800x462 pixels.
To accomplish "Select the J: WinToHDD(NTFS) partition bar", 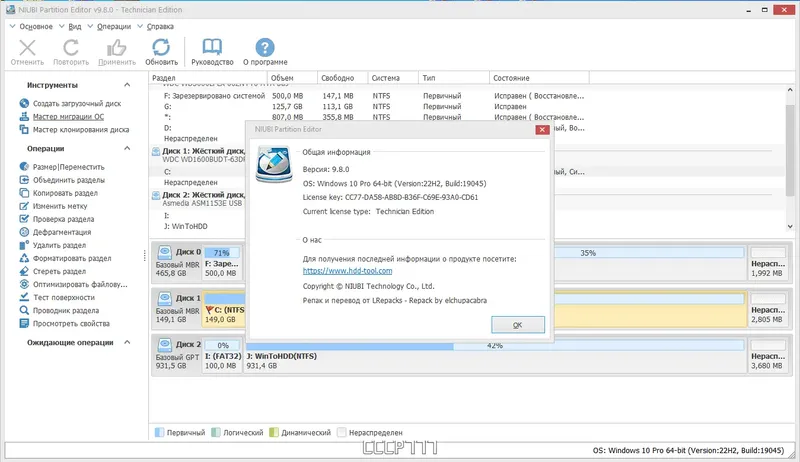I will (494, 355).
